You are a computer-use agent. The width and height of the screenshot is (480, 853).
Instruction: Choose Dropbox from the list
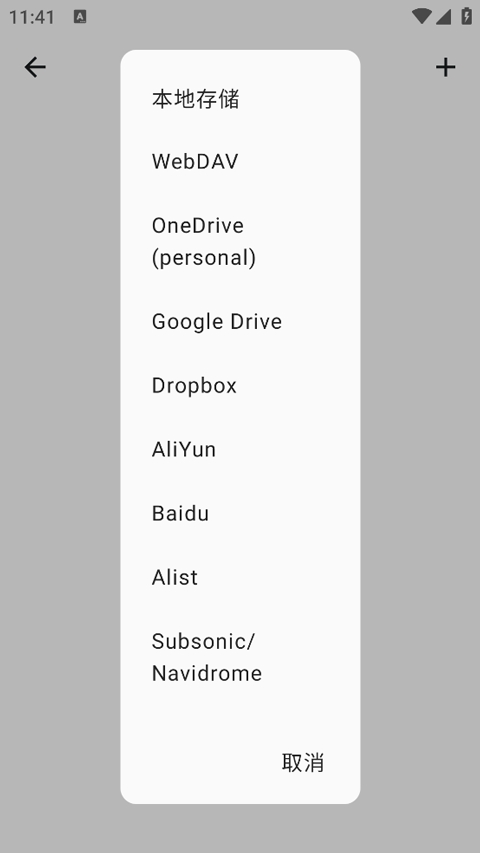240,386
